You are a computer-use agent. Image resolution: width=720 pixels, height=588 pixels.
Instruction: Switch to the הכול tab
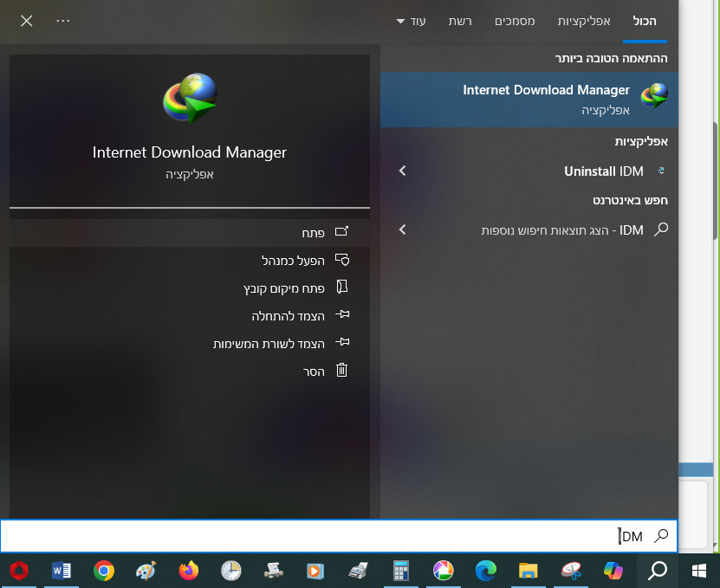pyautogui.click(x=645, y=21)
